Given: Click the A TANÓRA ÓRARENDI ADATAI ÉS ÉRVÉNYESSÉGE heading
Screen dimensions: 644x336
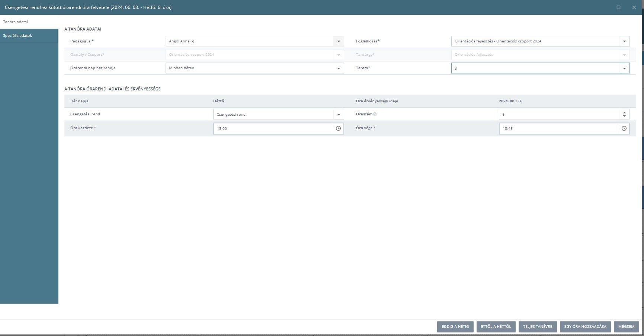Looking at the screenshot, I should 112,89.
